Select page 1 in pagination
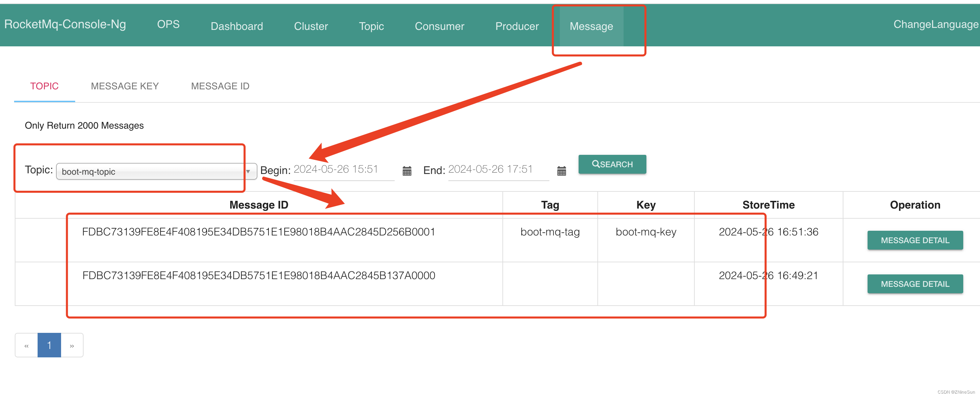Image resolution: width=980 pixels, height=397 pixels. [49, 345]
